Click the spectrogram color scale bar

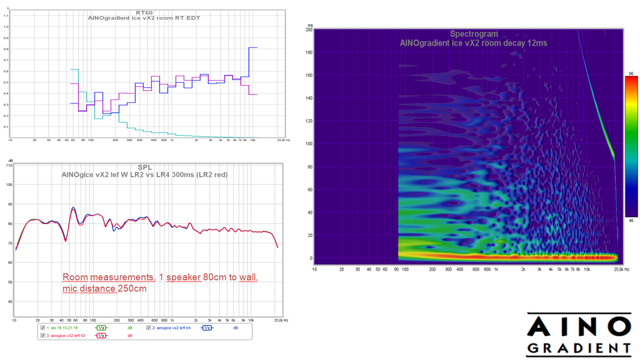[x=631, y=147]
